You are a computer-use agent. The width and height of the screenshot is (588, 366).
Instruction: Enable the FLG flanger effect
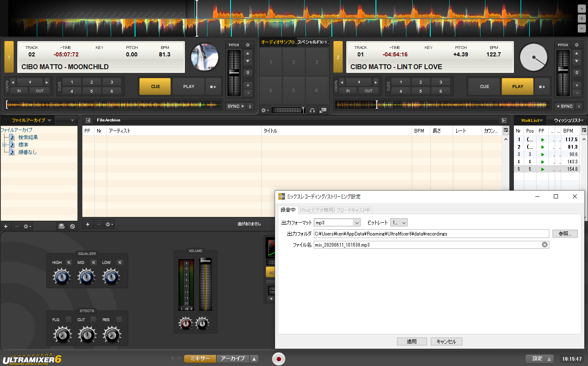pyautogui.click(x=68, y=319)
